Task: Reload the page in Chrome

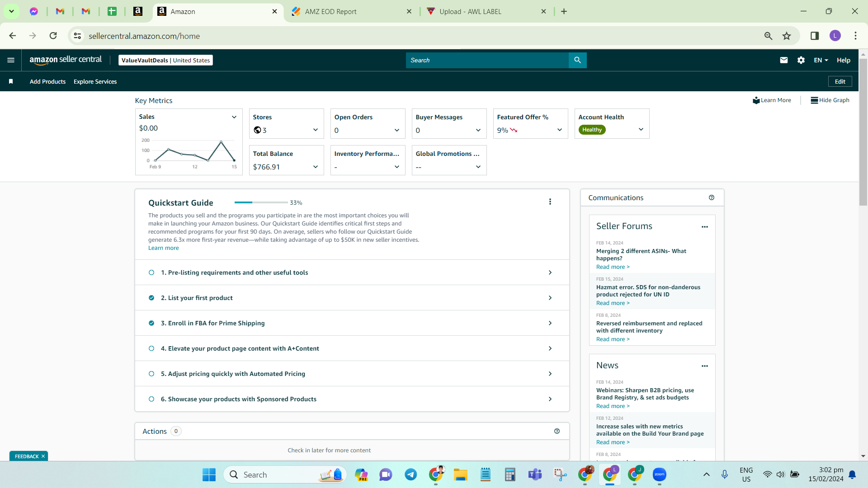Action: (53, 36)
